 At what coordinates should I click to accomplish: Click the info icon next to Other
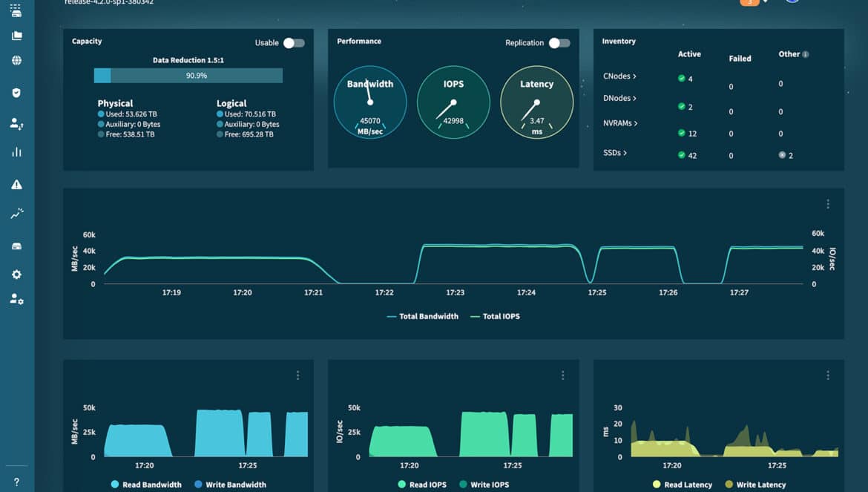click(x=806, y=54)
